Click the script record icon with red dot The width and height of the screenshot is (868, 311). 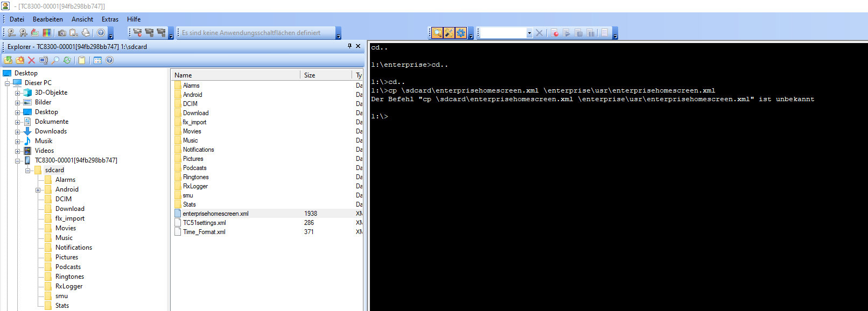(555, 33)
